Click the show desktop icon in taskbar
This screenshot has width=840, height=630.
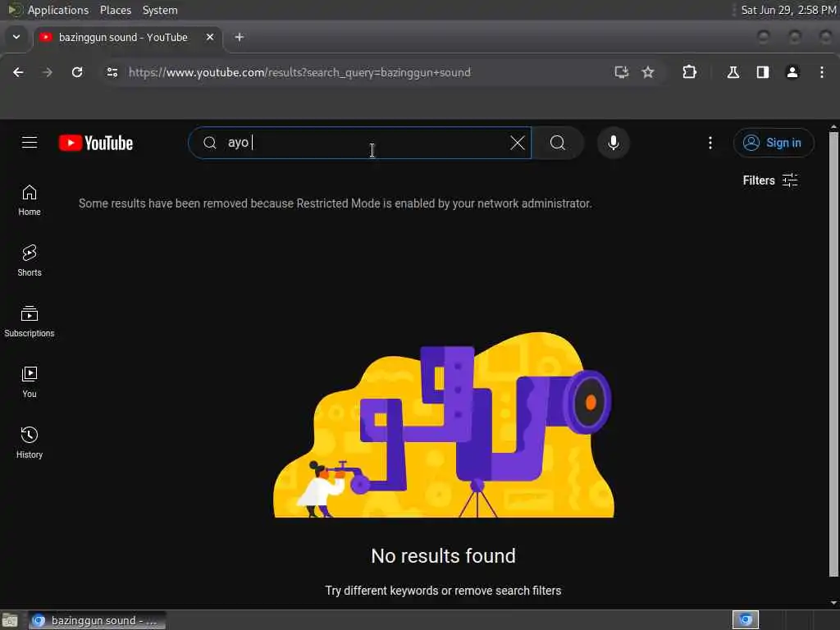click(x=10, y=620)
